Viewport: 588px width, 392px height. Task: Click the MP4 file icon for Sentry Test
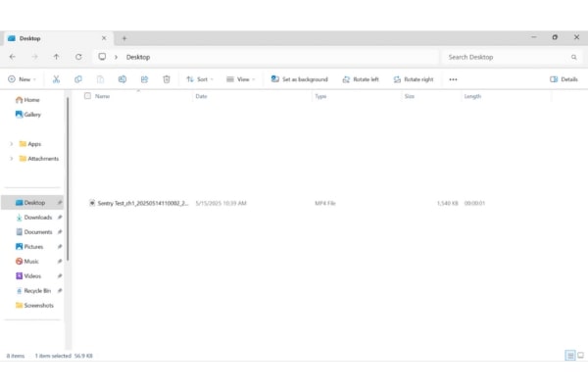92,203
